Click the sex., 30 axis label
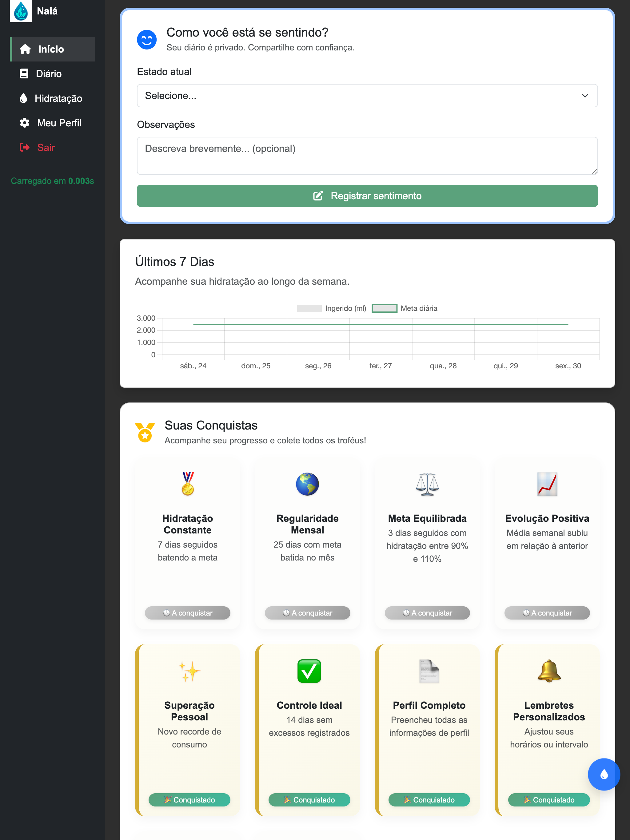Viewport: 630px width, 840px height. pyautogui.click(x=568, y=366)
